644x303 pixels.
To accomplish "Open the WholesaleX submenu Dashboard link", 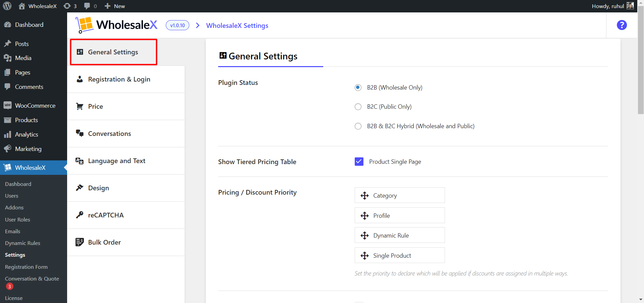I will pos(18,184).
